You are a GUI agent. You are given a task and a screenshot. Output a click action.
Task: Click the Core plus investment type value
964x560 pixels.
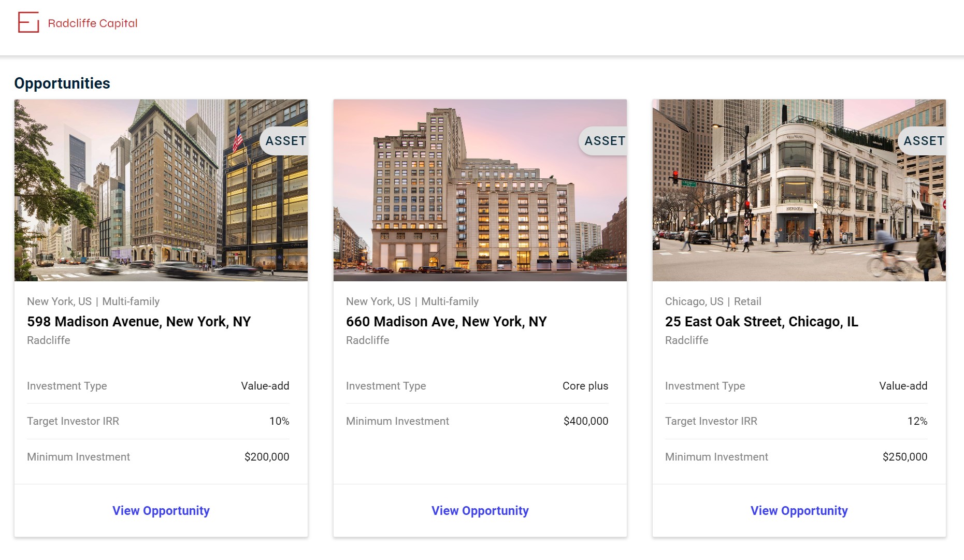click(585, 386)
